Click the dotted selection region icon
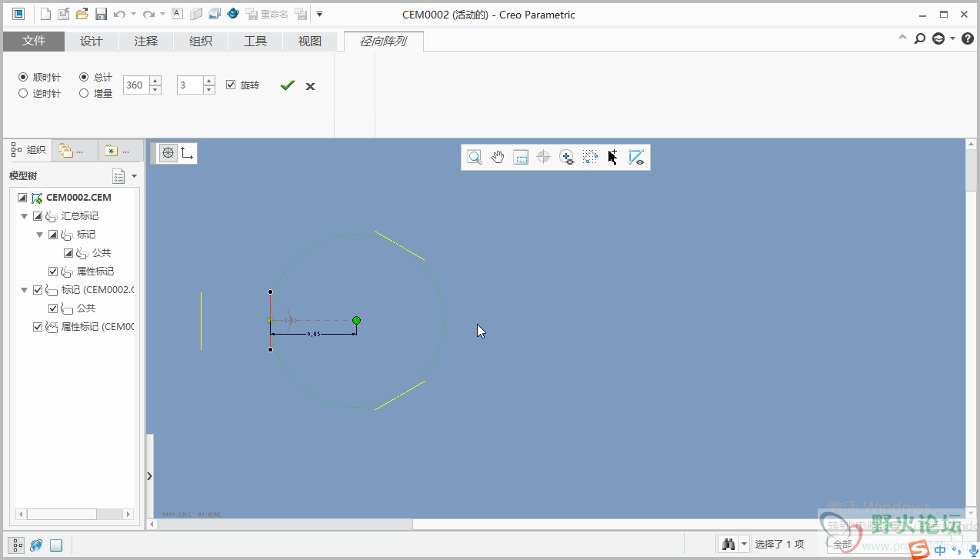The width and height of the screenshot is (980, 560). pos(590,157)
